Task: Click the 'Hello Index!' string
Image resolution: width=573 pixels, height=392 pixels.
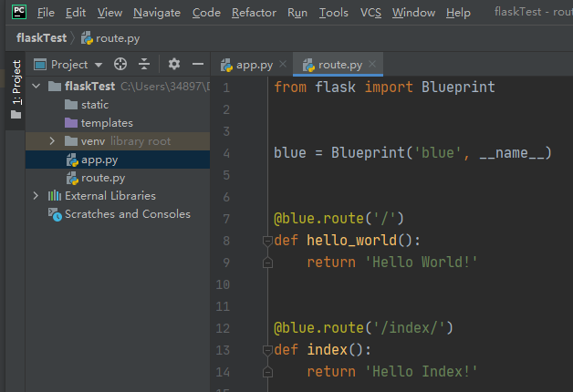Action: pyautogui.click(x=422, y=372)
